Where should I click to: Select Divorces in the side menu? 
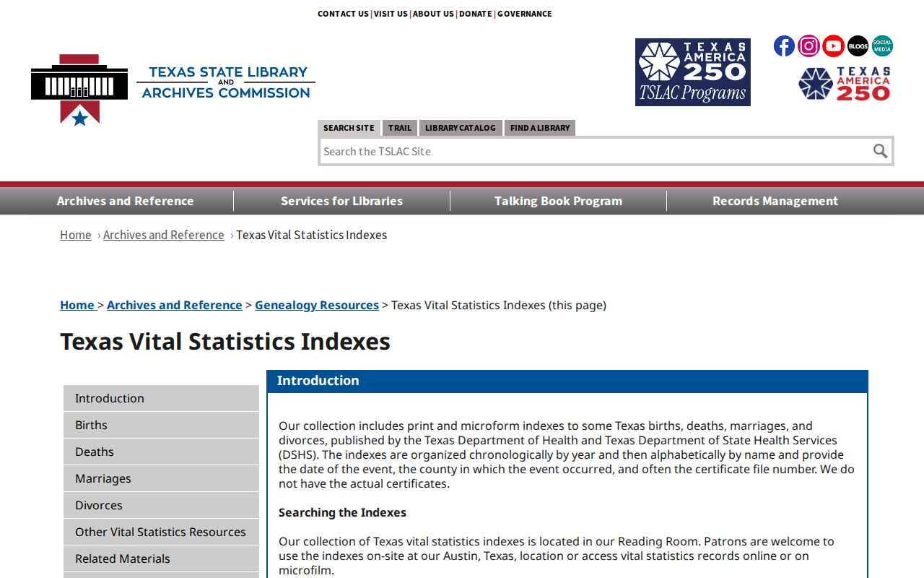point(161,505)
